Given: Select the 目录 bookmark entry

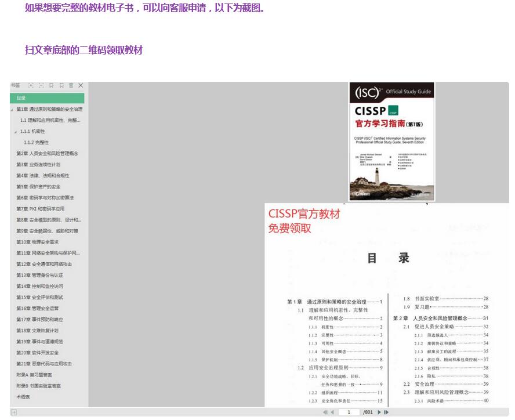Looking at the screenshot, I should click(x=47, y=98).
